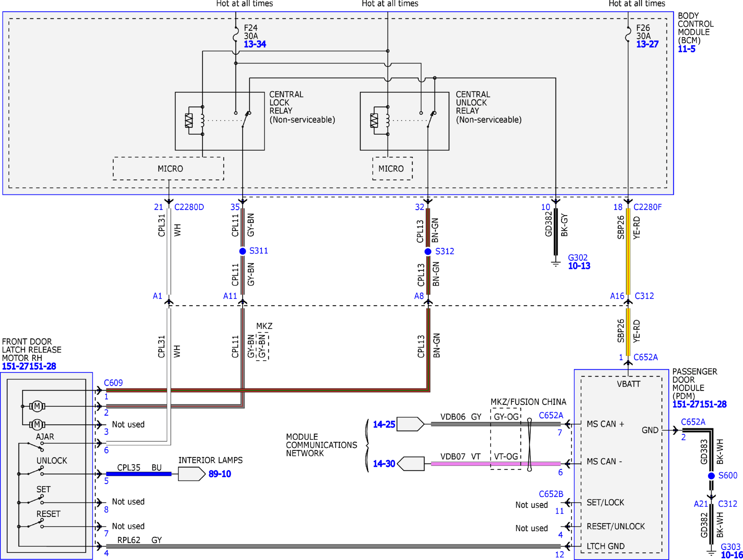Click the RESET switch symbol
This screenshot has height=560, width=743.
35,523
